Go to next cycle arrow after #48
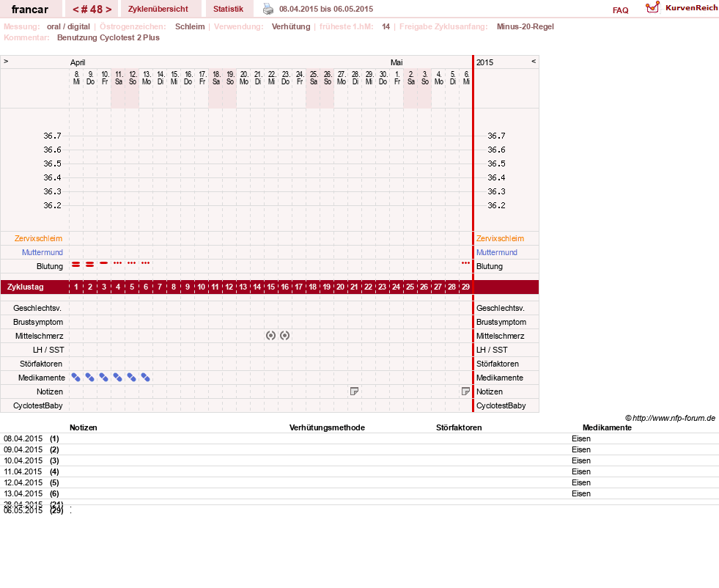The height and width of the screenshot is (588, 719). 108,10
